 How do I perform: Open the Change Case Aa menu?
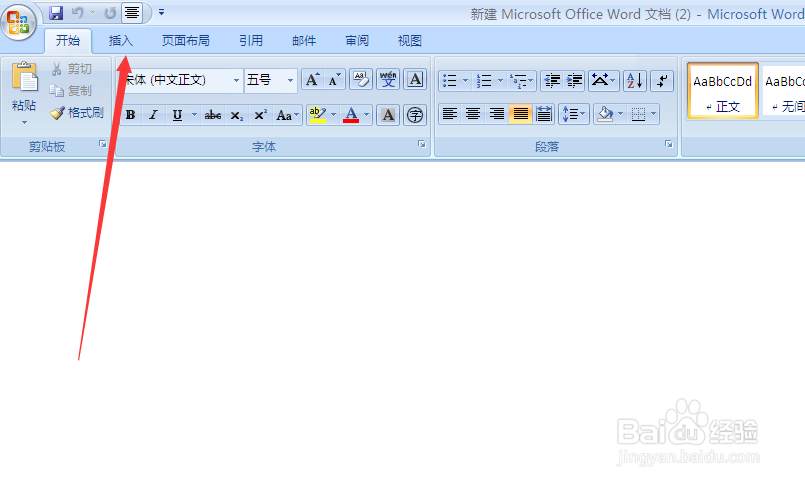coord(288,115)
